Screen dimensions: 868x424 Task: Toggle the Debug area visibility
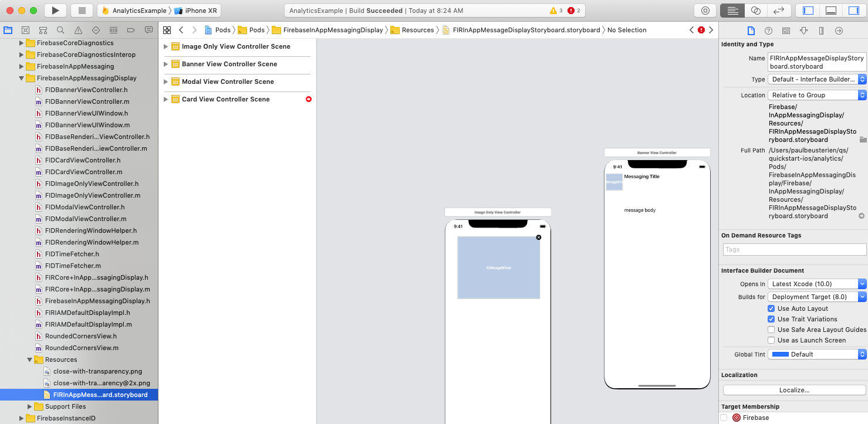(830, 11)
